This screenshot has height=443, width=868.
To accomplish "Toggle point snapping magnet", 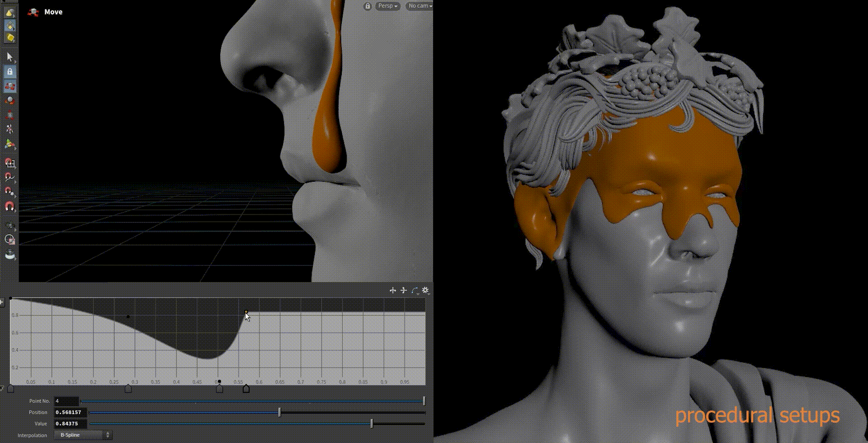I will [x=9, y=192].
